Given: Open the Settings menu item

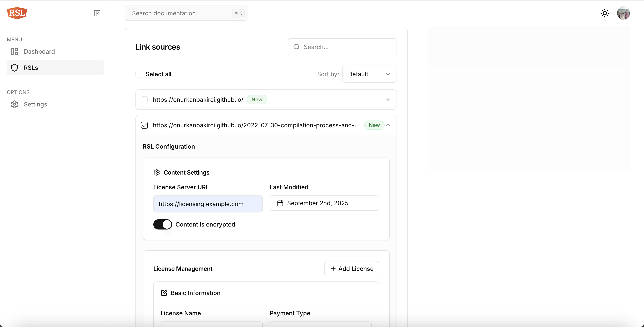Looking at the screenshot, I should point(55,104).
